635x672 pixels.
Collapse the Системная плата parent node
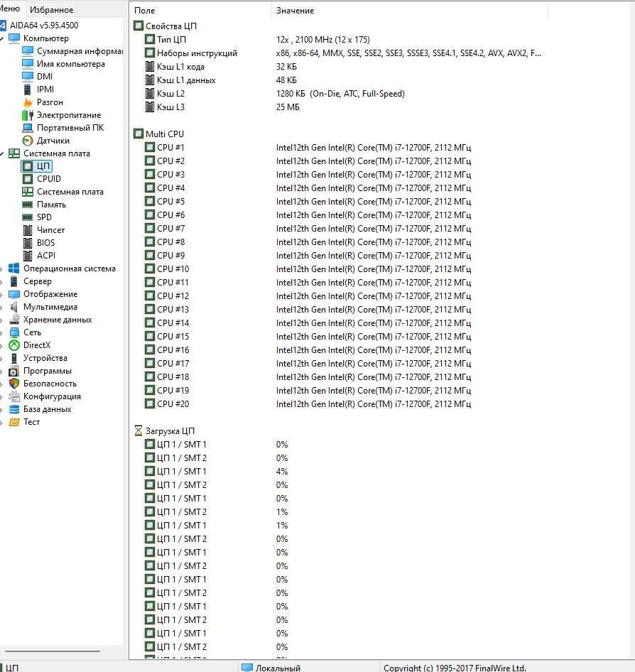tap(1, 154)
